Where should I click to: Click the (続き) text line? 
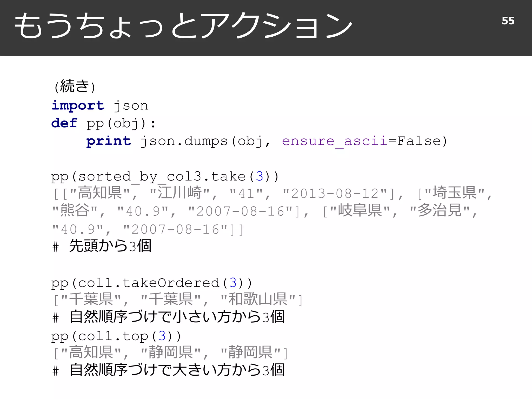tap(75, 86)
